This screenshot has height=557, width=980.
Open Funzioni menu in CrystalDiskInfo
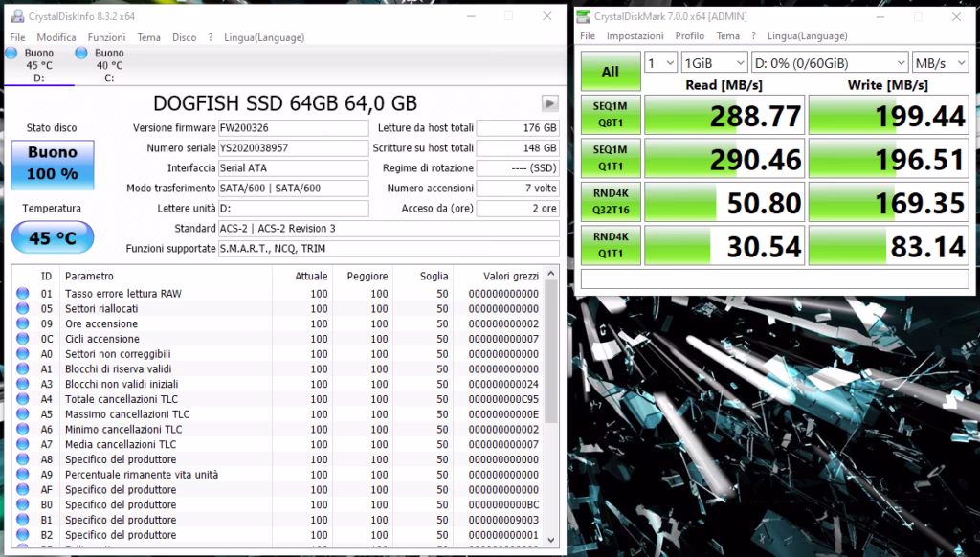pos(106,37)
